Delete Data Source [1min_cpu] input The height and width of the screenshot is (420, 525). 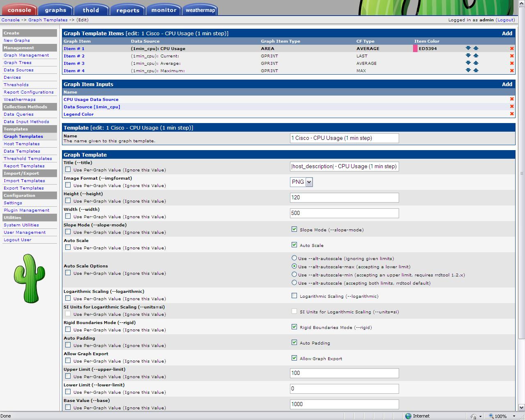click(512, 107)
